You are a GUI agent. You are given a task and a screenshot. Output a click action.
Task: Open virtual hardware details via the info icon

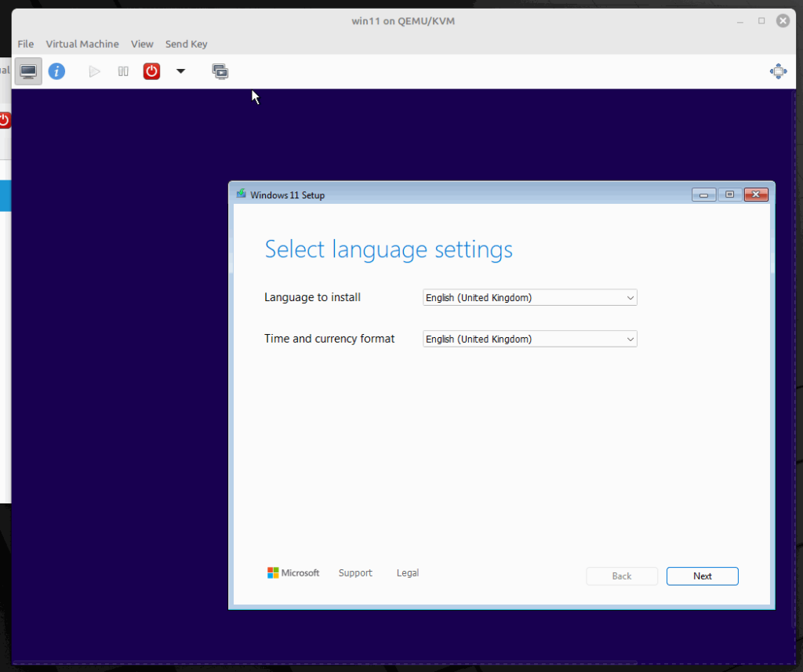pyautogui.click(x=56, y=71)
